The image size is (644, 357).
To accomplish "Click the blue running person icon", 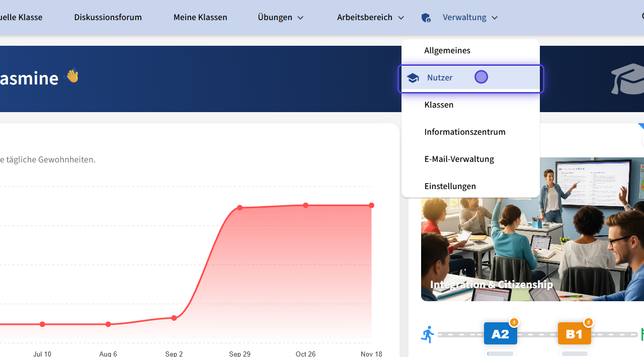I will click(428, 334).
